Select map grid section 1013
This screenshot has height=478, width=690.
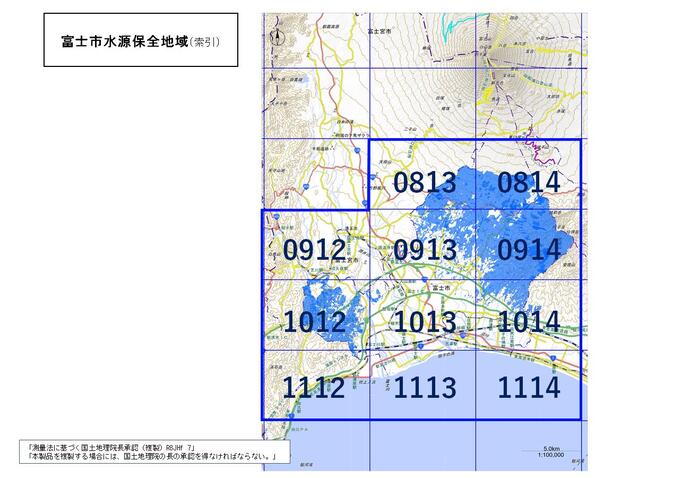point(422,315)
